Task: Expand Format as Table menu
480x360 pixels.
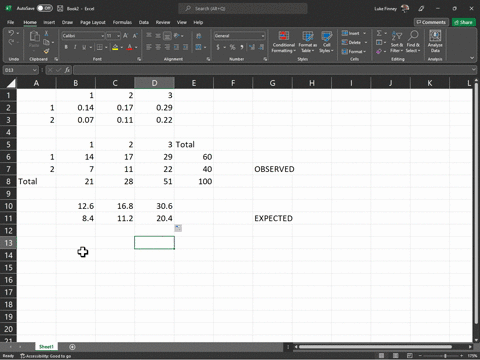Action: click(307, 42)
